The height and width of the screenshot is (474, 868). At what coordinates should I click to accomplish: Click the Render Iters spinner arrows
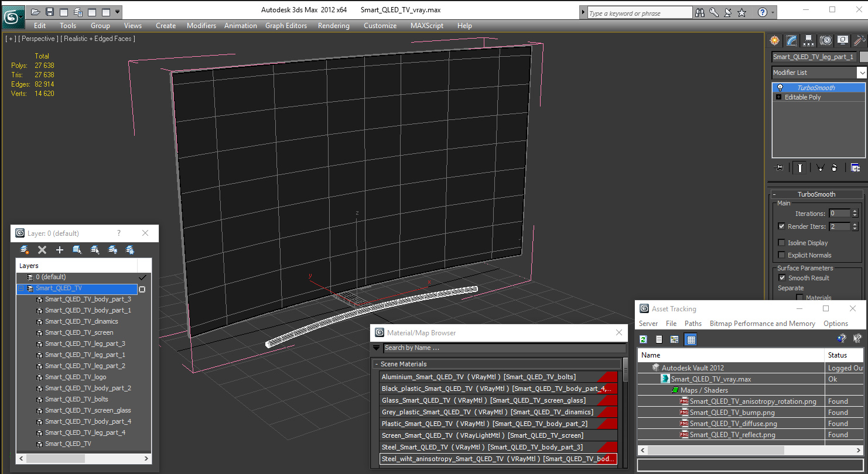tap(855, 226)
